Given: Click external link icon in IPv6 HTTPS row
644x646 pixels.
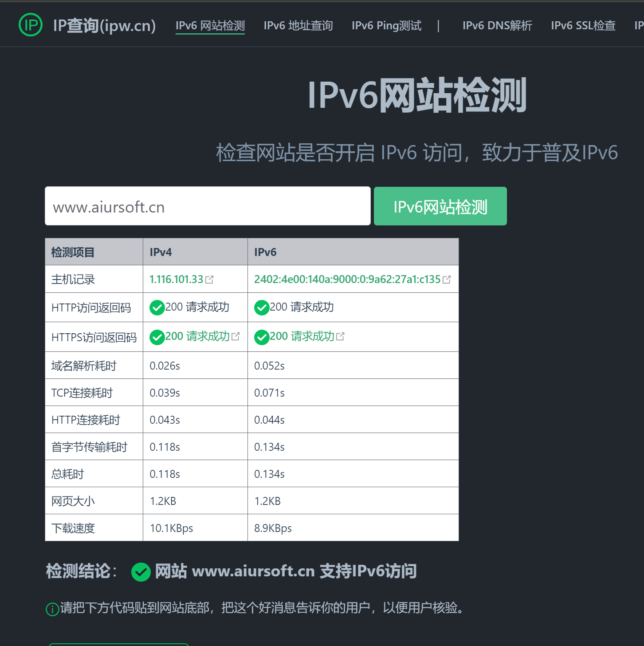Looking at the screenshot, I should [x=340, y=336].
